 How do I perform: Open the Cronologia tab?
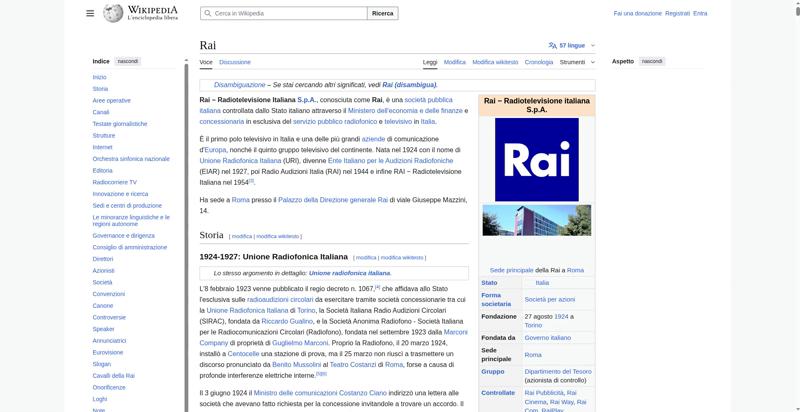click(x=538, y=62)
